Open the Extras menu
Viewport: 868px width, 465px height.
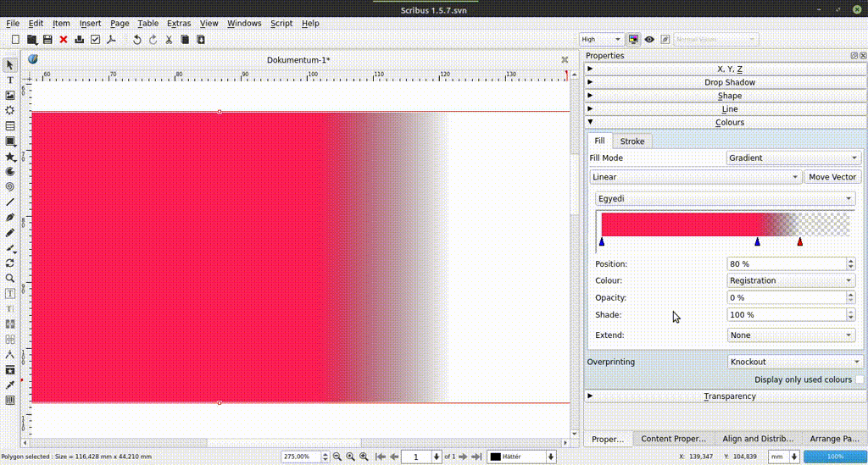[x=179, y=24]
